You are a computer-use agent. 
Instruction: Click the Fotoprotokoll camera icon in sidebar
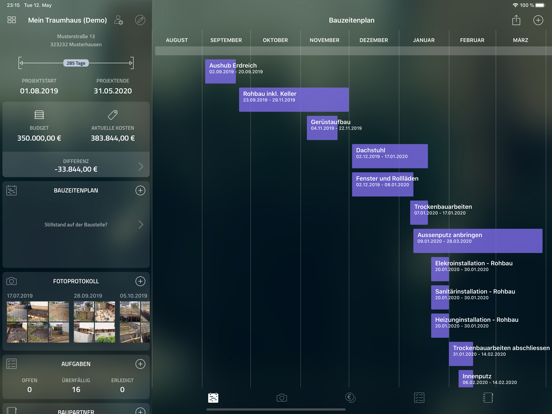12,281
